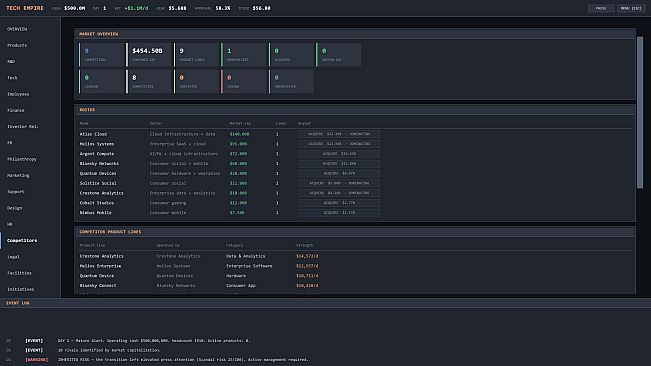
Task: Acquire Argent Compute from the roster
Action: (x=339, y=154)
